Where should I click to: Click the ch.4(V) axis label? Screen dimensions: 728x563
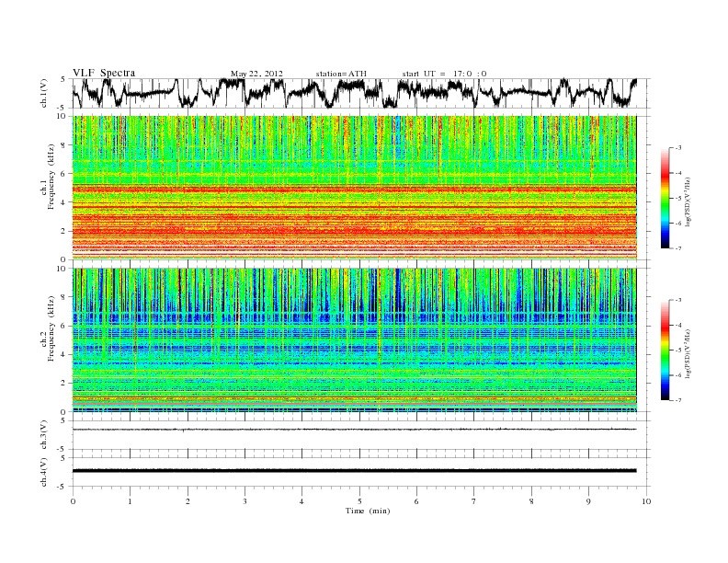coord(44,472)
